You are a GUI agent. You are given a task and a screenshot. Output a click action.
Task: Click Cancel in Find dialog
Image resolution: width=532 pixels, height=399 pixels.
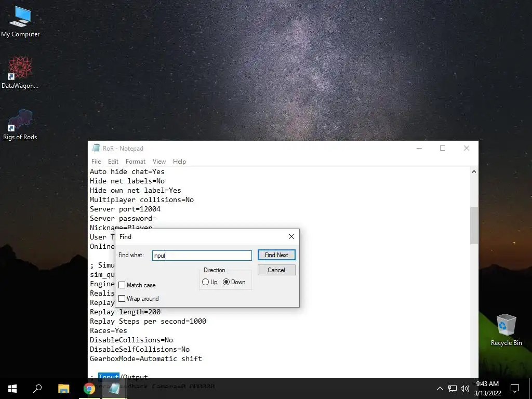[x=276, y=270]
